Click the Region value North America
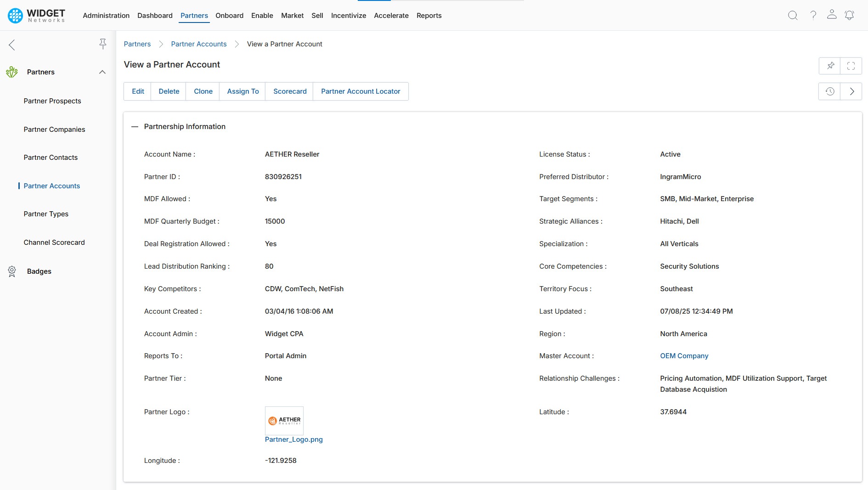 (x=683, y=334)
